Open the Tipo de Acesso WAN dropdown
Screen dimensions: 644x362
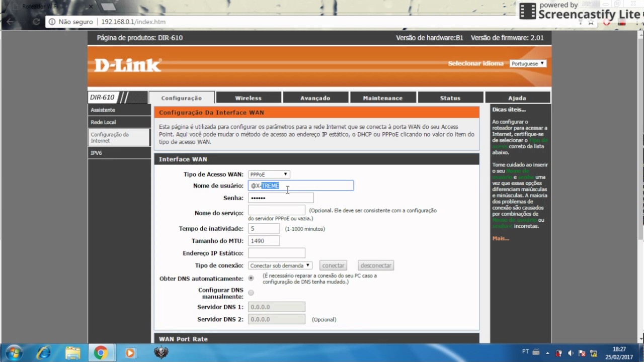pos(269,174)
